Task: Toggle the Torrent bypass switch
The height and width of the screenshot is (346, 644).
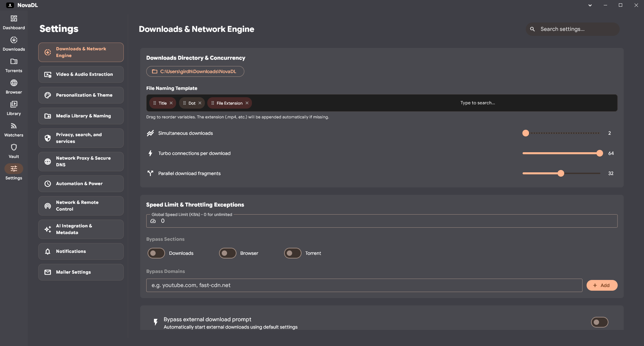Action: tap(293, 253)
